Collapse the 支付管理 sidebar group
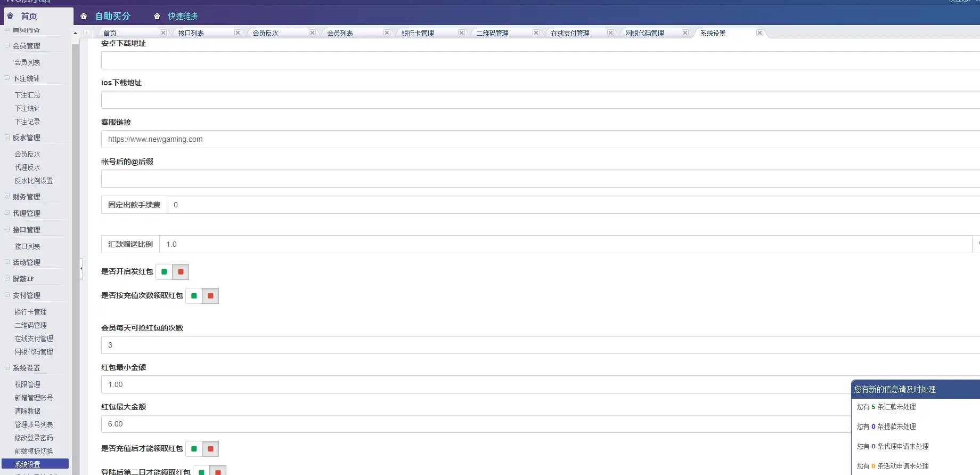This screenshot has width=980, height=475. pyautogui.click(x=7, y=295)
